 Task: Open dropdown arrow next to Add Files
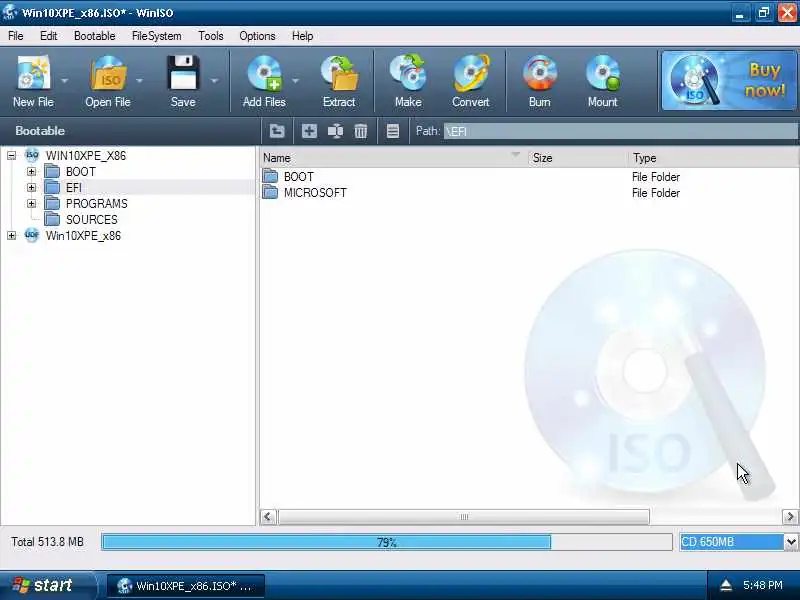[x=295, y=81]
